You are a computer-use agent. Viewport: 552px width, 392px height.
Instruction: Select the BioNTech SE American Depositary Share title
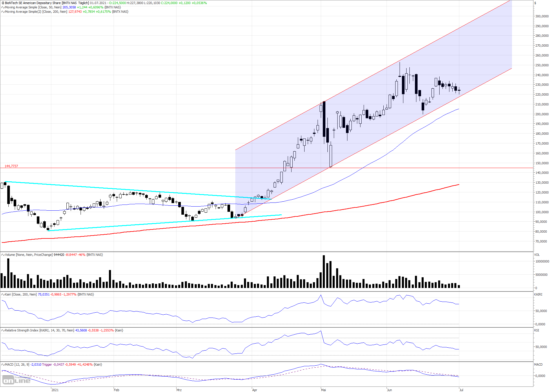coord(33,3)
